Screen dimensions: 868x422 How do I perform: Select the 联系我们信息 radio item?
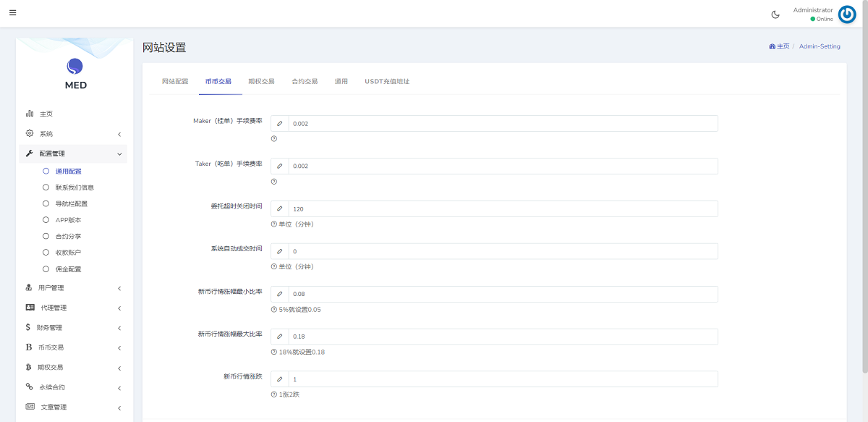(x=74, y=187)
